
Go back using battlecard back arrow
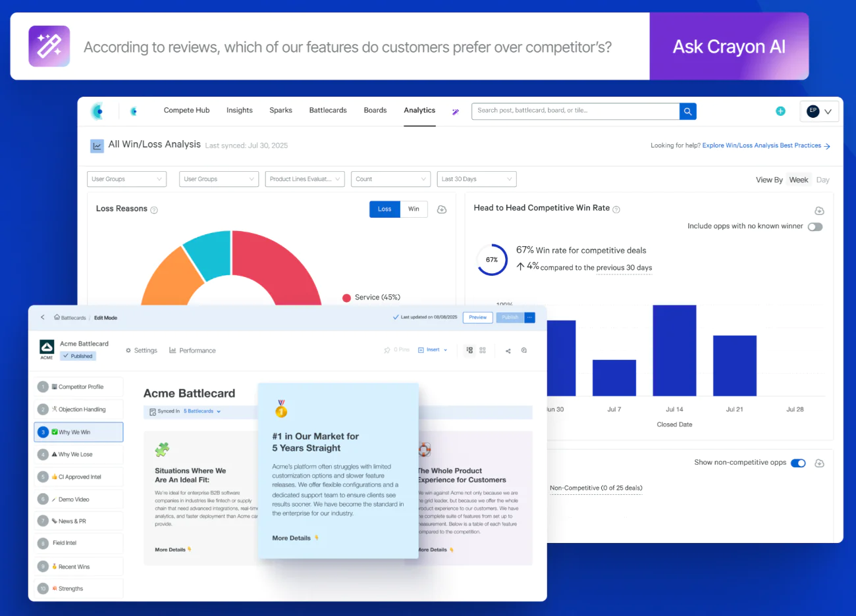43,317
